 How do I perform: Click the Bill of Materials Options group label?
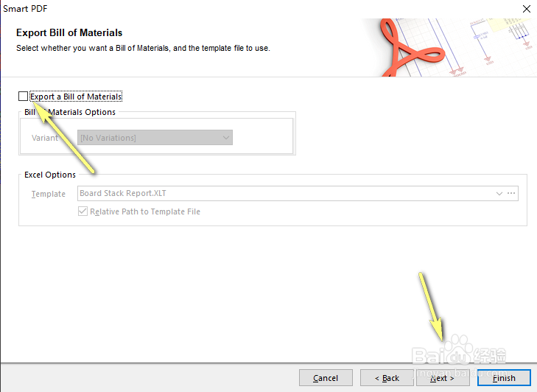[x=70, y=112]
